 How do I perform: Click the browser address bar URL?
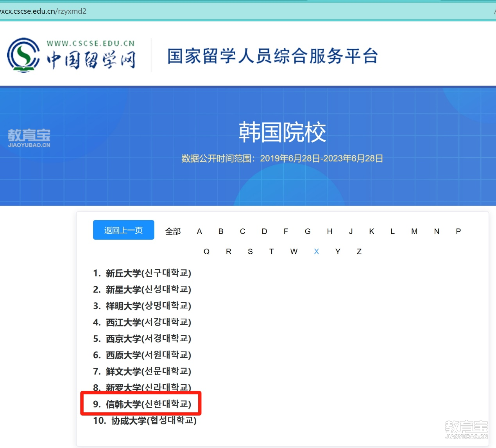(43, 11)
